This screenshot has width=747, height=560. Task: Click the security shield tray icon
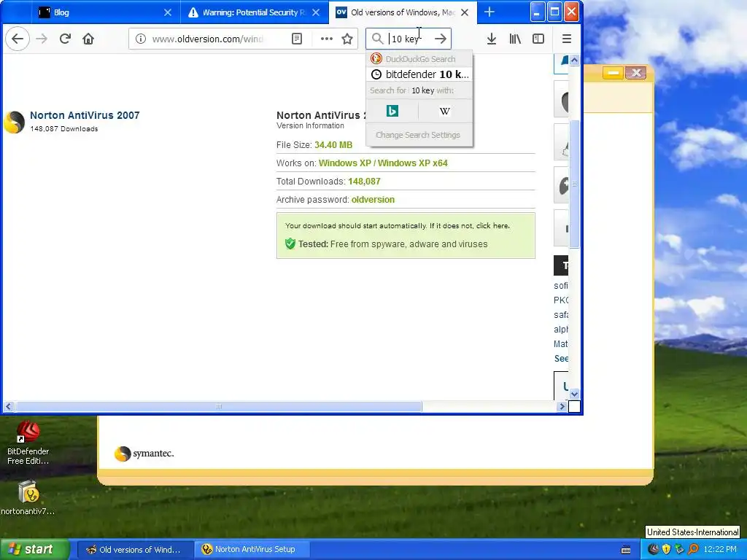666,550
